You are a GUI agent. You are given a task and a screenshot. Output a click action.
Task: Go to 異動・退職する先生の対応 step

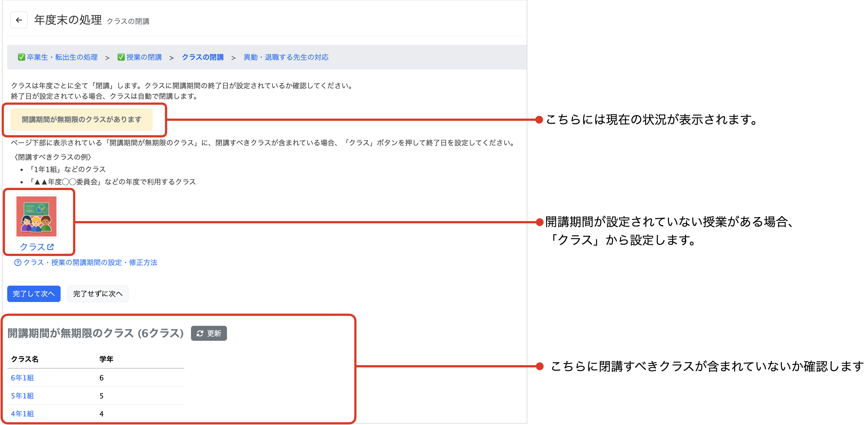pos(286,57)
